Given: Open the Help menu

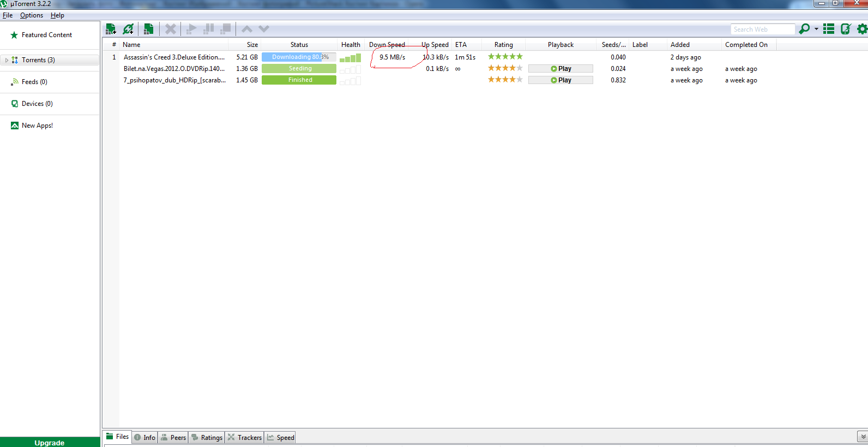Looking at the screenshot, I should (57, 15).
